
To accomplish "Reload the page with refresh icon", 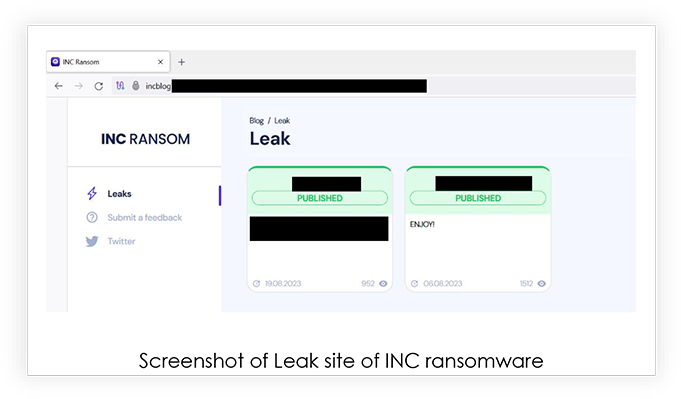I will (99, 86).
